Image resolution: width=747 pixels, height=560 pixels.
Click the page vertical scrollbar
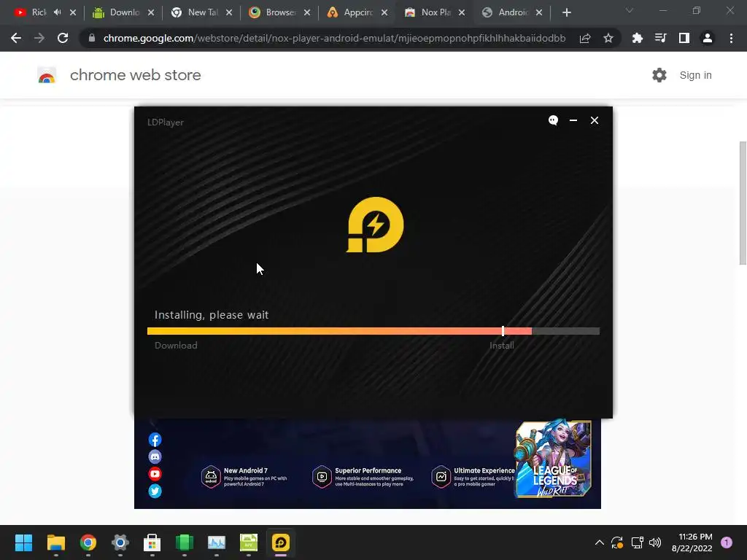click(742, 203)
